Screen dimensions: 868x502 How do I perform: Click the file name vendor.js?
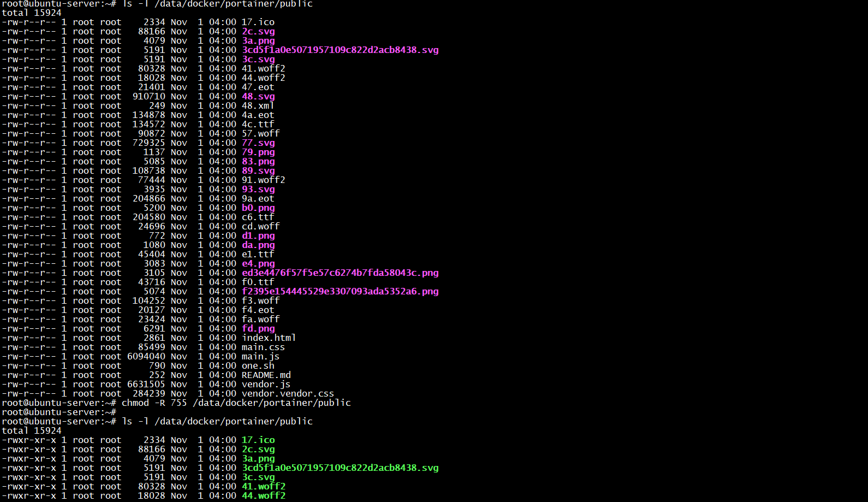point(266,384)
